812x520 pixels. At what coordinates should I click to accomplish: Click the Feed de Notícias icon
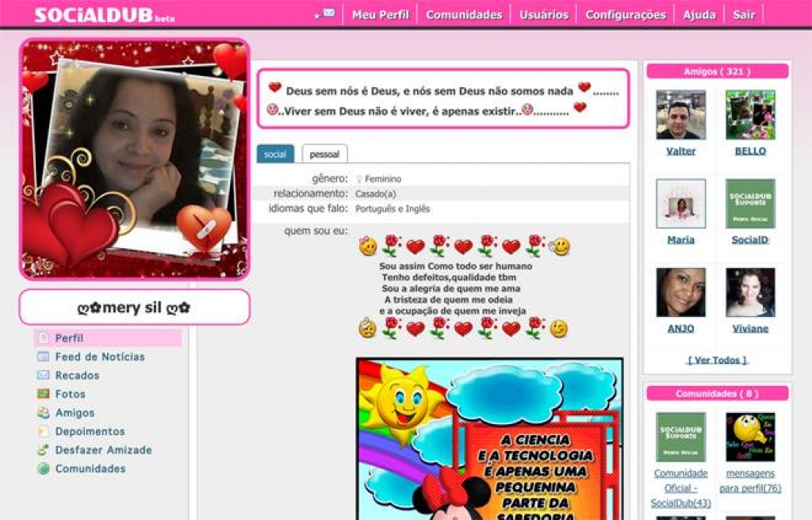pos(44,357)
